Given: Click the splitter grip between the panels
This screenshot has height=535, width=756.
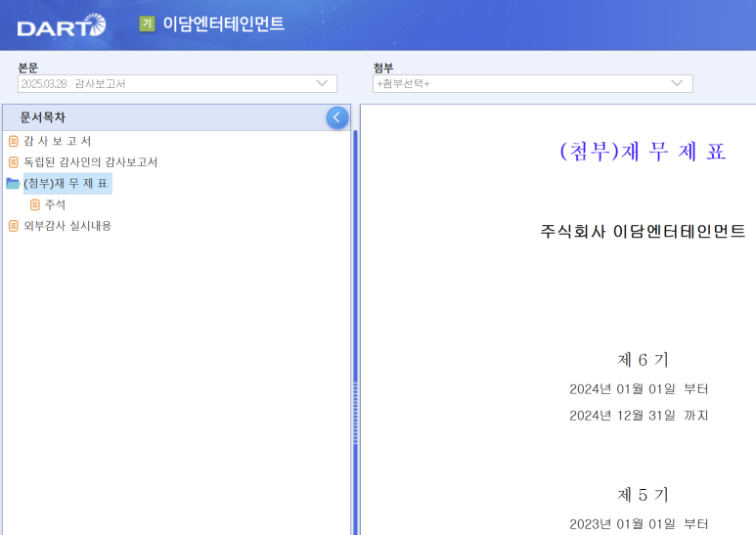Looking at the screenshot, I should [356, 414].
